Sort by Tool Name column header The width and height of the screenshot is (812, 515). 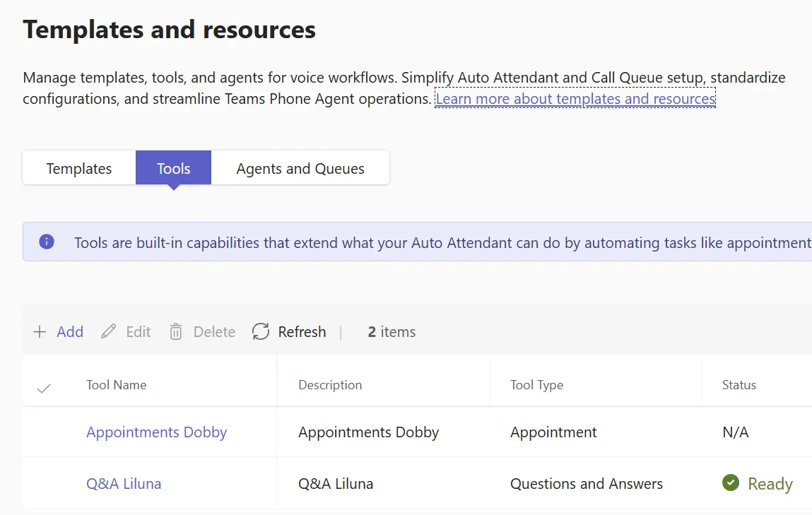point(117,385)
